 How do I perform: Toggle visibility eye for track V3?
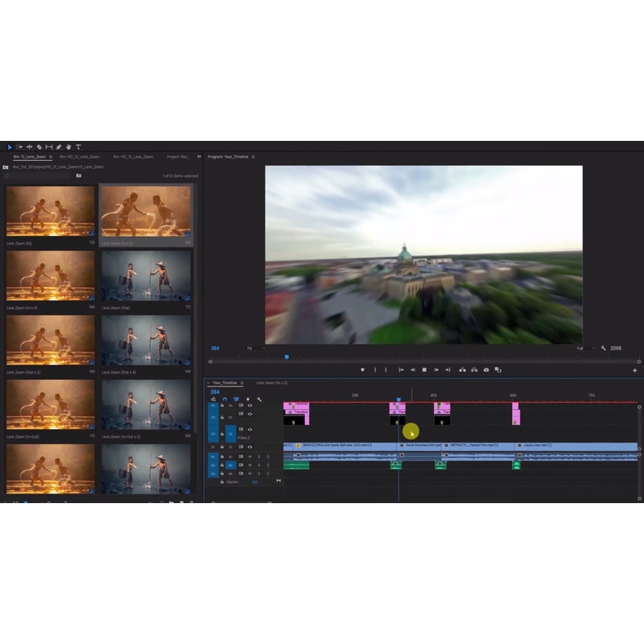pos(250,405)
